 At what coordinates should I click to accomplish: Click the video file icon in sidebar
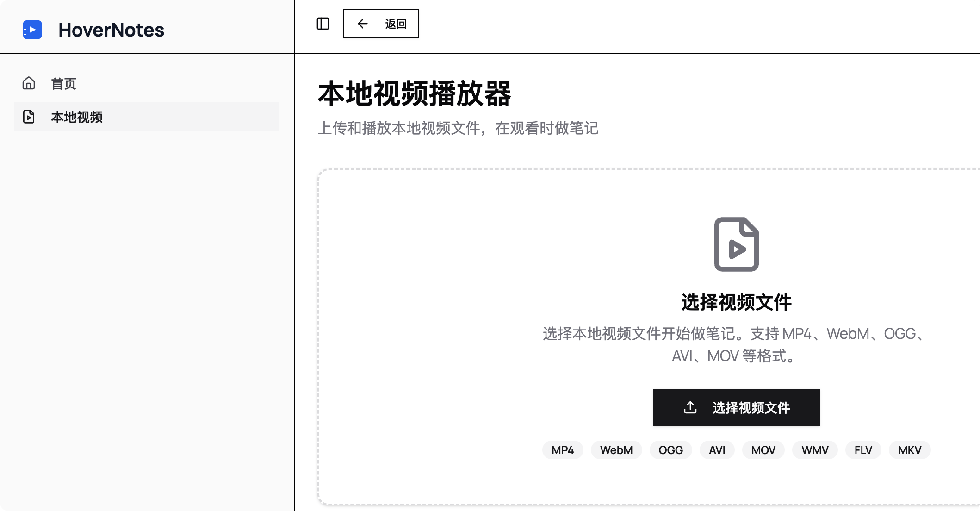tap(29, 117)
